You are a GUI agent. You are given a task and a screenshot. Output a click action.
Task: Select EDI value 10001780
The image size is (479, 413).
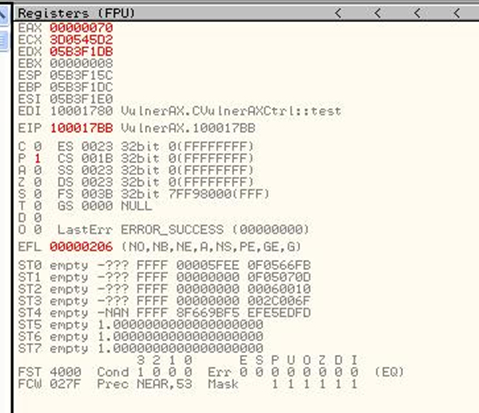[81, 111]
